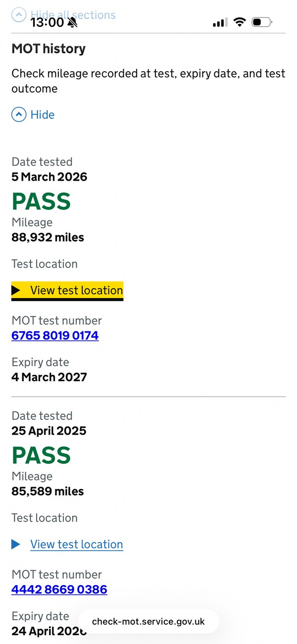This screenshot has height=644, width=297.
Task: Expand 'View test location' for the 5 March 2026 test
Action: (x=76, y=290)
